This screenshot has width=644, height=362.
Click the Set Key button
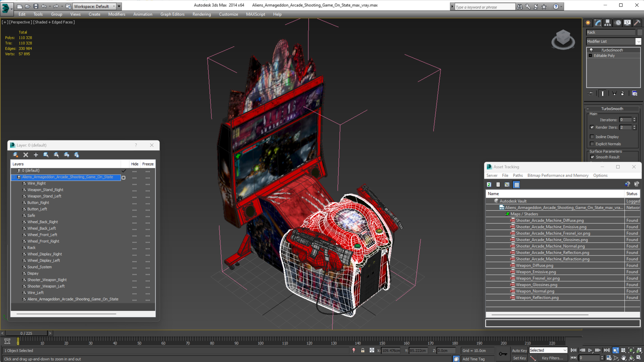click(x=519, y=358)
